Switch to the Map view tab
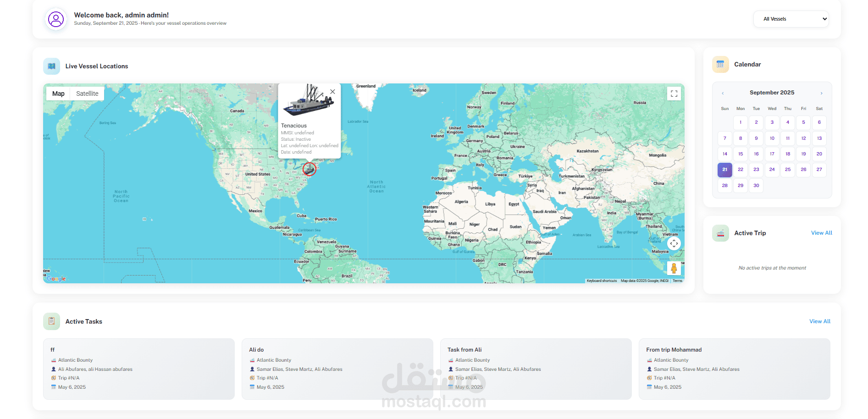Screen dimensions: 868x419 coord(58,94)
